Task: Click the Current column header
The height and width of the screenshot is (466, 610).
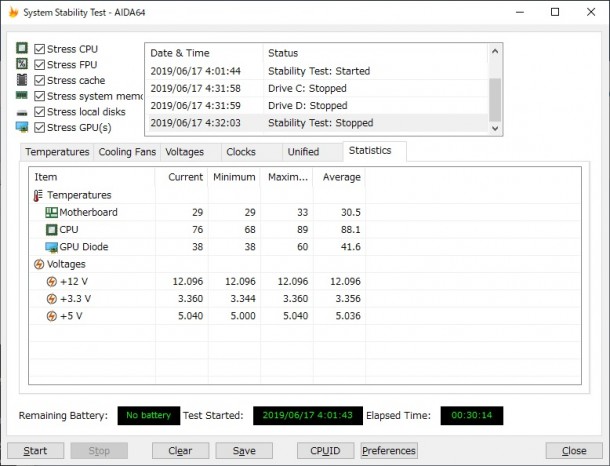Action: [181, 177]
